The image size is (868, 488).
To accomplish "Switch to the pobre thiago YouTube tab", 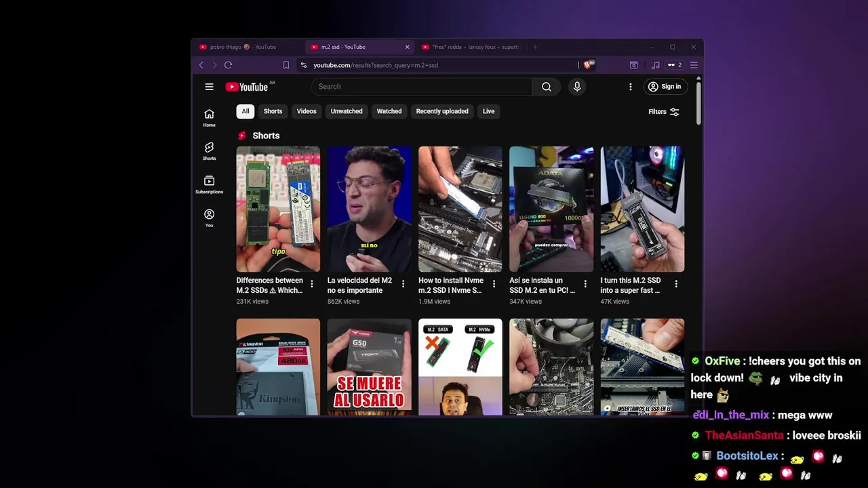I will (248, 47).
